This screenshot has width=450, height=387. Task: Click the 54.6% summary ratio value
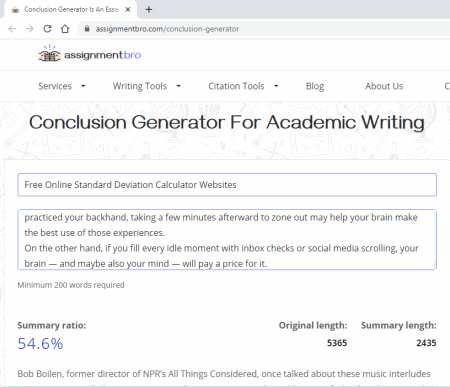tap(40, 344)
